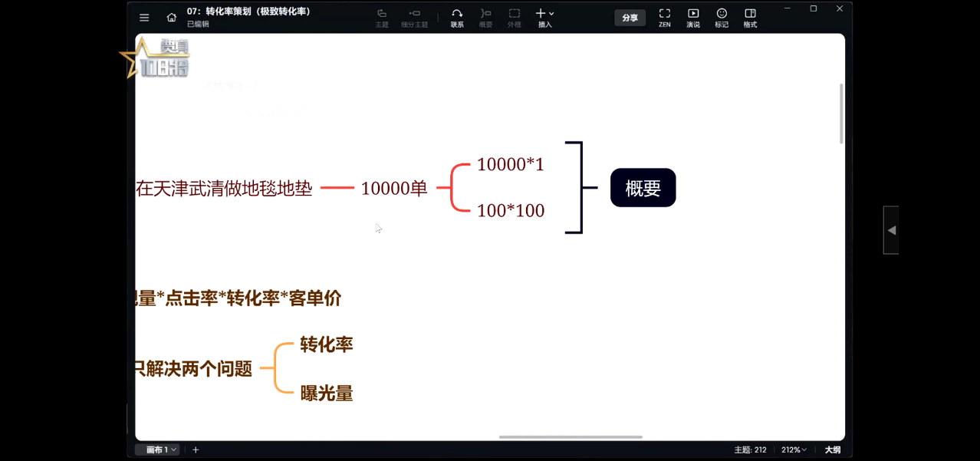Screen dimensions: 980x461
Task: Add a boundary with 外框 tool
Action: click(x=514, y=17)
